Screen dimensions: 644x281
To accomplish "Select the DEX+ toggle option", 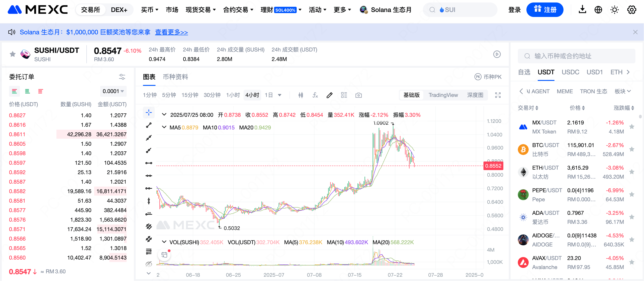I will [x=119, y=10].
